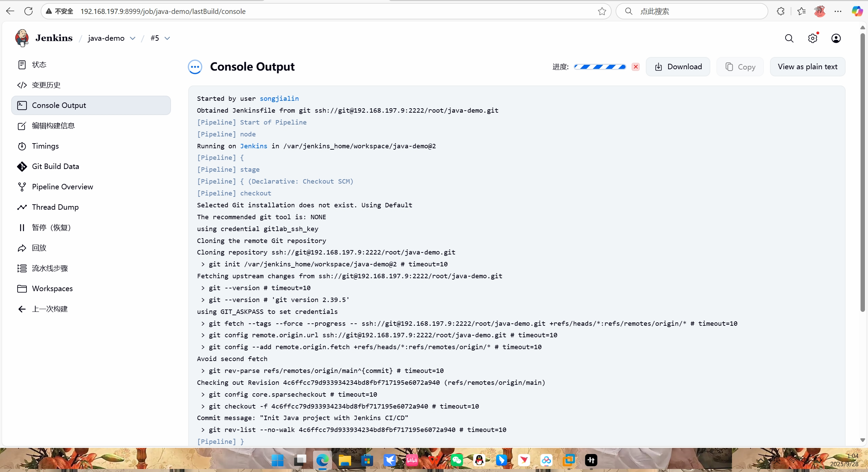Screen dimensions: 868x472
Task: Download the console log
Action: [x=678, y=67]
